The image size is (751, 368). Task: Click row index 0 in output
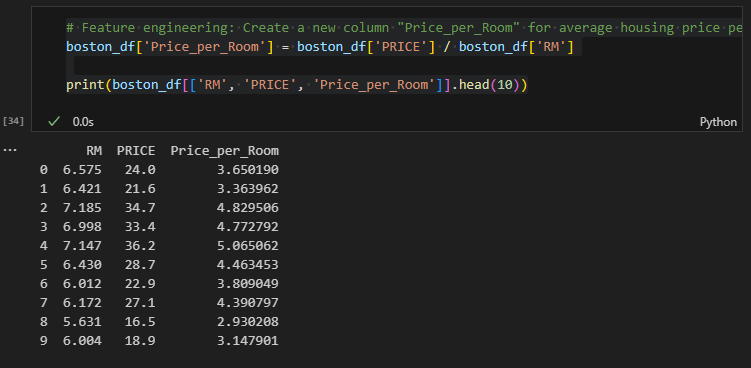(44, 170)
